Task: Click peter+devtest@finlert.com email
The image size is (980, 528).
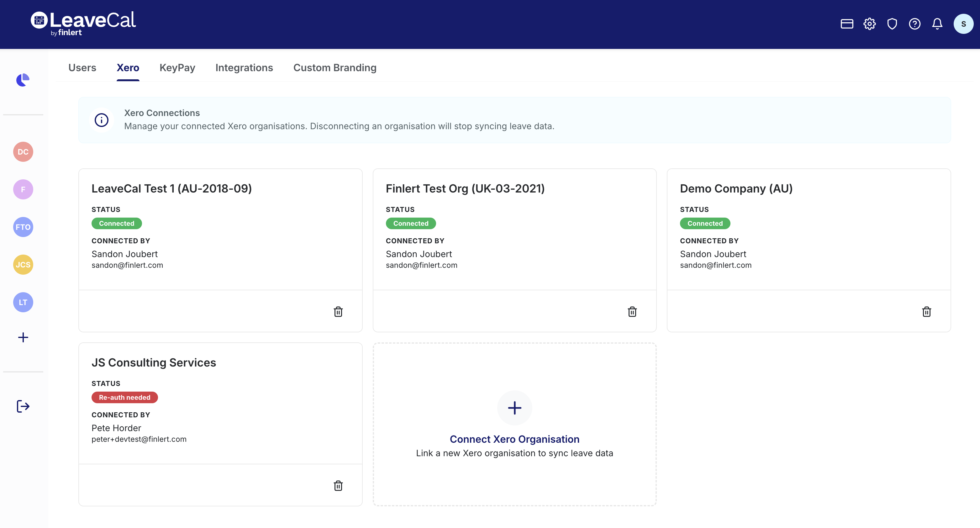Action: point(139,439)
